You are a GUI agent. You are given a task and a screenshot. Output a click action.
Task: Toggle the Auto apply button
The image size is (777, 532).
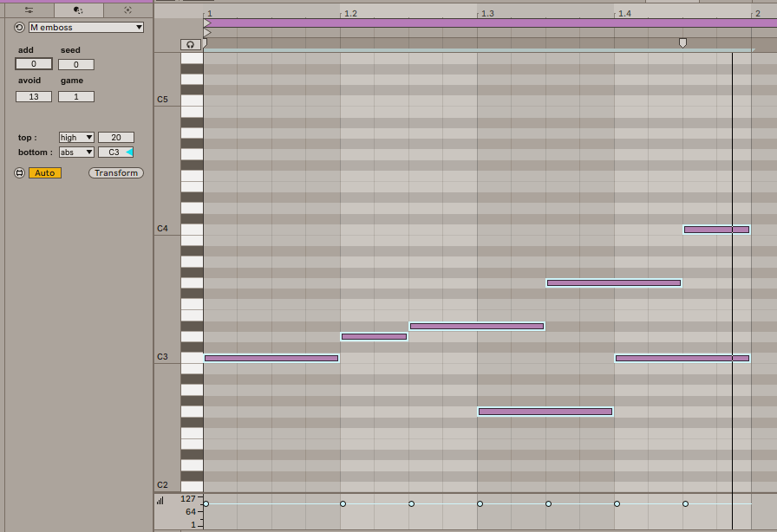[x=44, y=173]
